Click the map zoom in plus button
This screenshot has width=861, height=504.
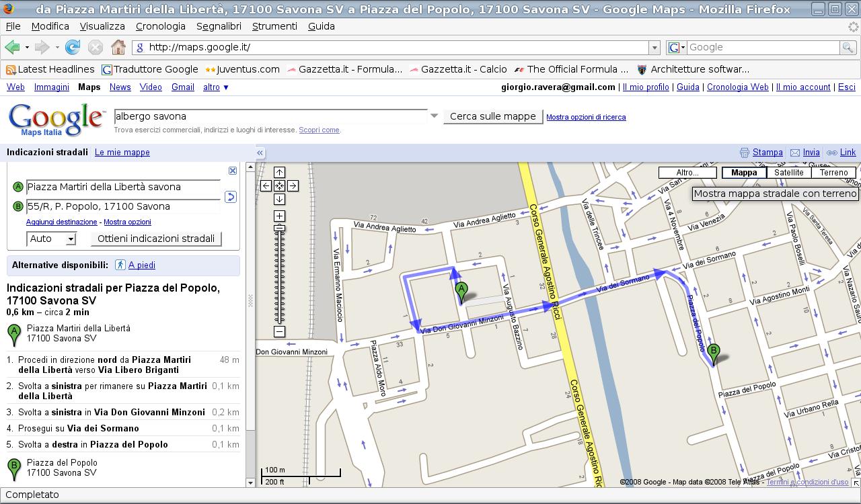point(279,216)
